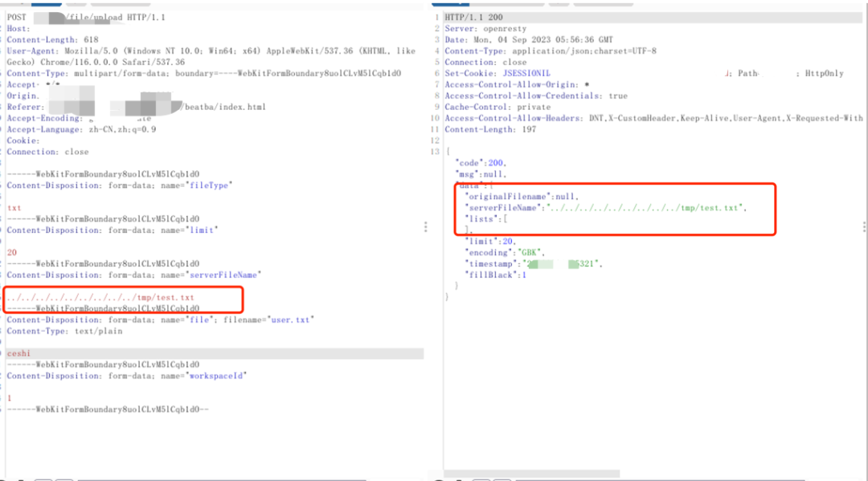Click the 'Accept-Encoding:' request header
The height and width of the screenshot is (481, 868).
79,118
